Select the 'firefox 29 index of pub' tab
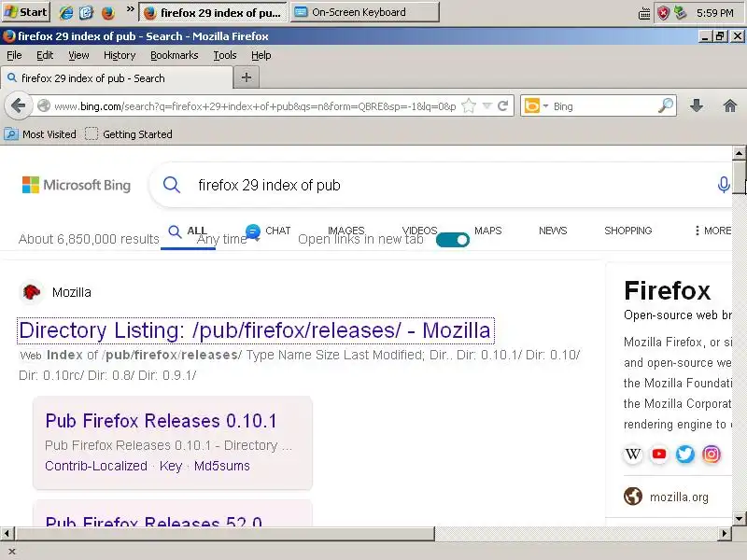This screenshot has width=747, height=560. click(118, 78)
